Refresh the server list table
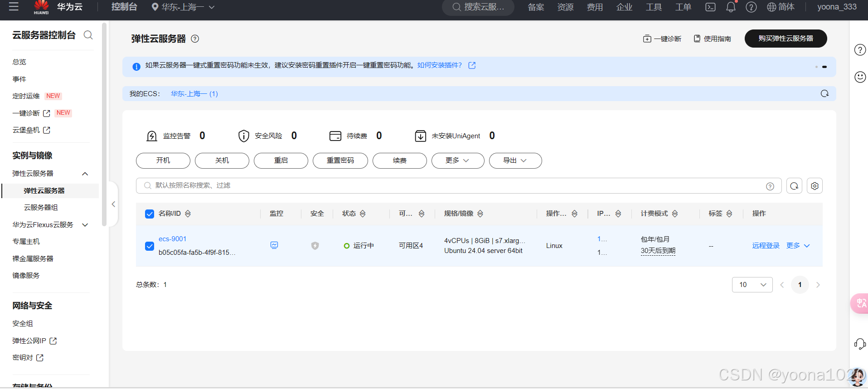 point(794,186)
